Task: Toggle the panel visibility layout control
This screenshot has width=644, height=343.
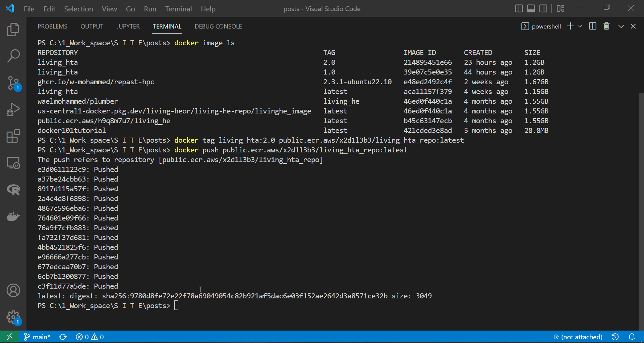Action: 531,8
